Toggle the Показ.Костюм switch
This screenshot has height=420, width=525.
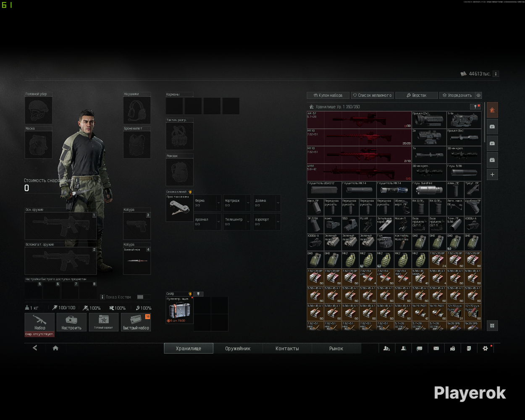[x=140, y=297]
